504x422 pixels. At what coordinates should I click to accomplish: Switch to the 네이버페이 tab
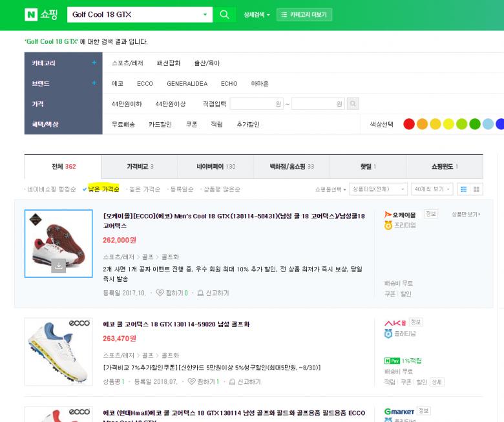(216, 167)
